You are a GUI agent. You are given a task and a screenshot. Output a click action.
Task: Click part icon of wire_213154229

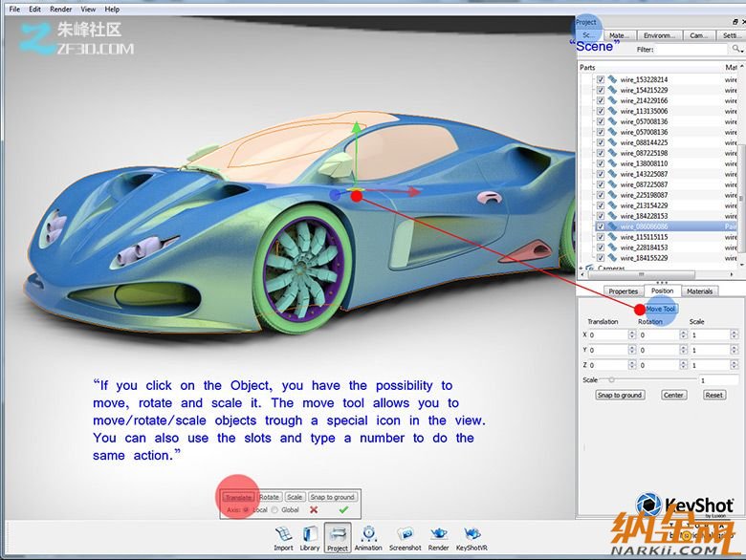612,205
